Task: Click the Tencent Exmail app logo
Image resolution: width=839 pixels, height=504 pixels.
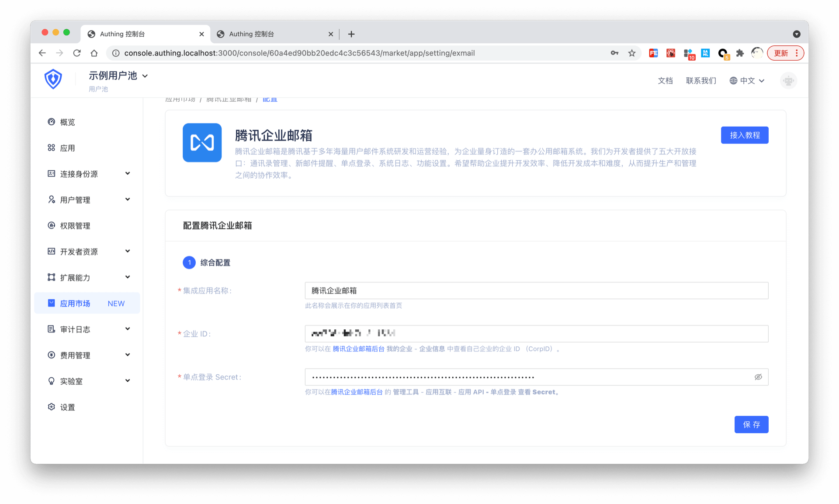Action: click(202, 143)
